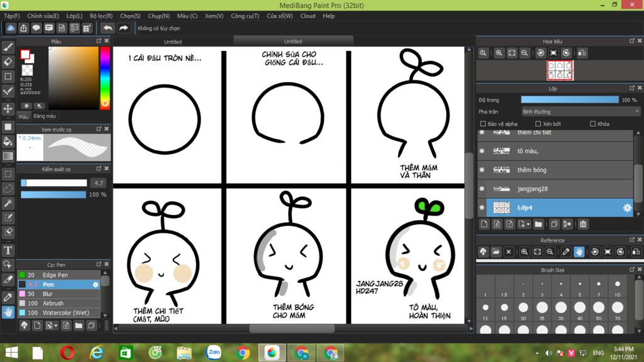Select the Eyedropper tool
This screenshot has height=362, width=644.
(8, 297)
